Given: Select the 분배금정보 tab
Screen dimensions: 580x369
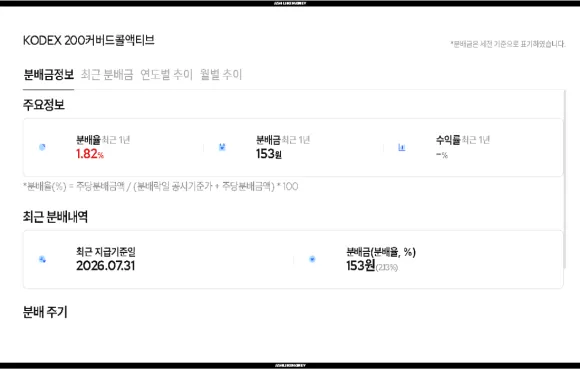Looking at the screenshot, I should 48,75.
